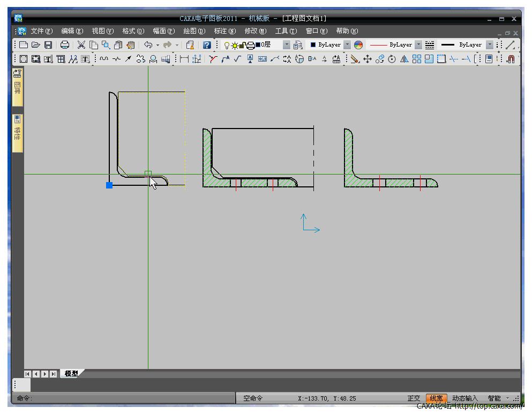Expand the line type ByLayer dropdown
Viewport: 532px width, 415px height.
click(x=418, y=45)
